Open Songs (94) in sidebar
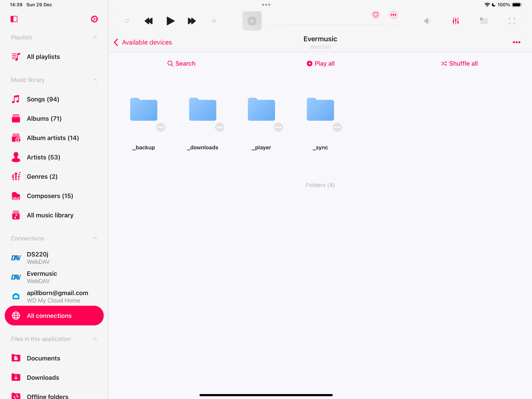Screen dimensions: 532x399 point(43,99)
